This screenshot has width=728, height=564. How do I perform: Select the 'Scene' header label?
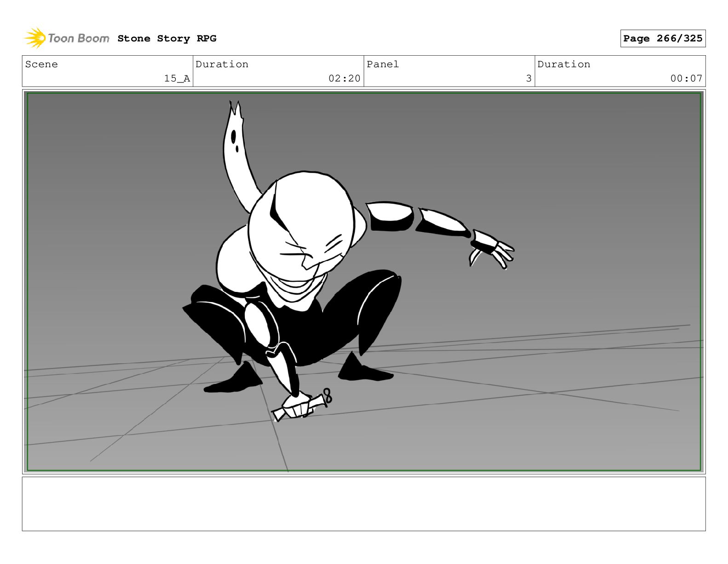tap(41, 64)
